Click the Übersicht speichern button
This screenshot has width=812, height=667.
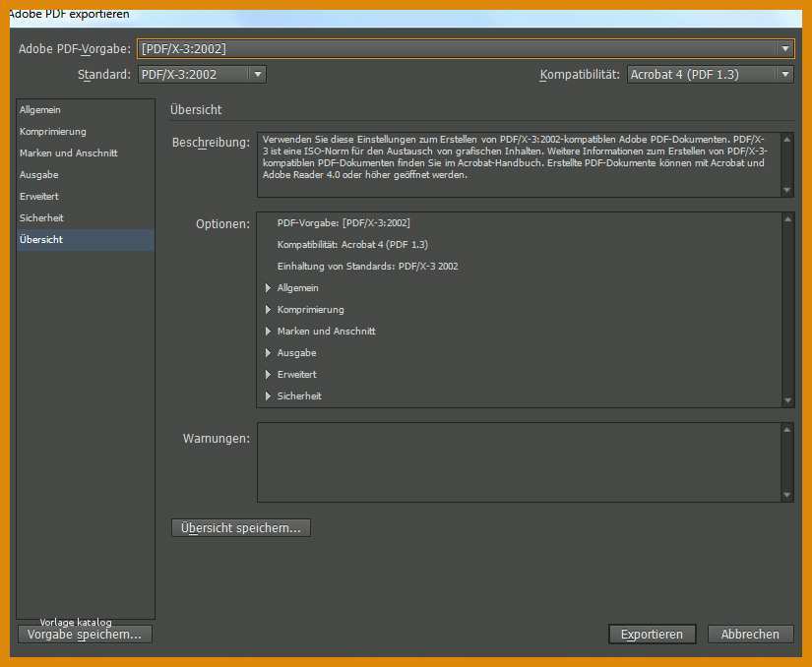click(x=241, y=528)
